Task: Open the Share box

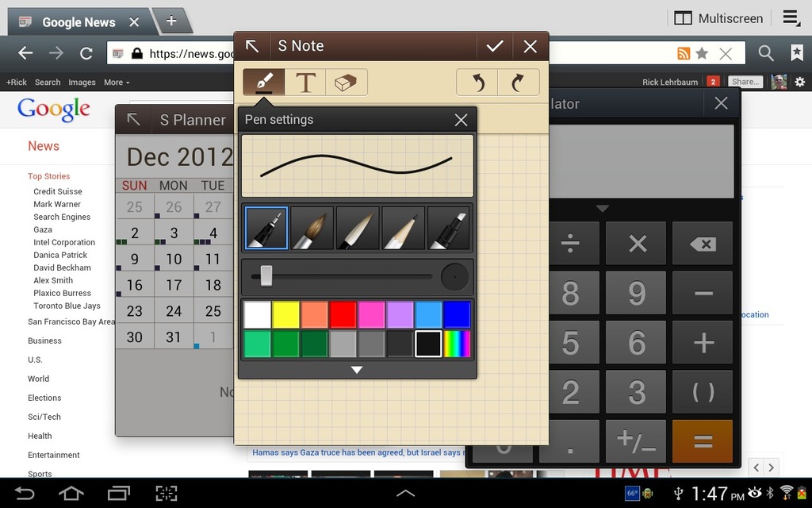Action: tap(745, 82)
